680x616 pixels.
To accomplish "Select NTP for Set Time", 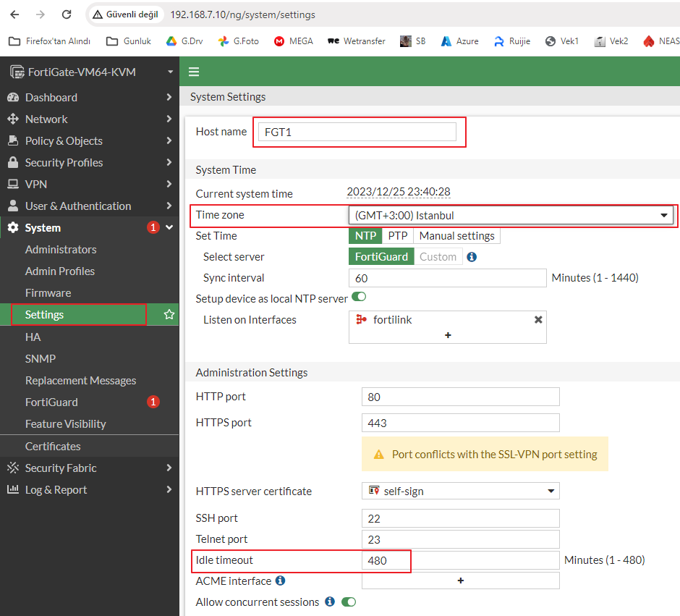I will pyautogui.click(x=365, y=236).
